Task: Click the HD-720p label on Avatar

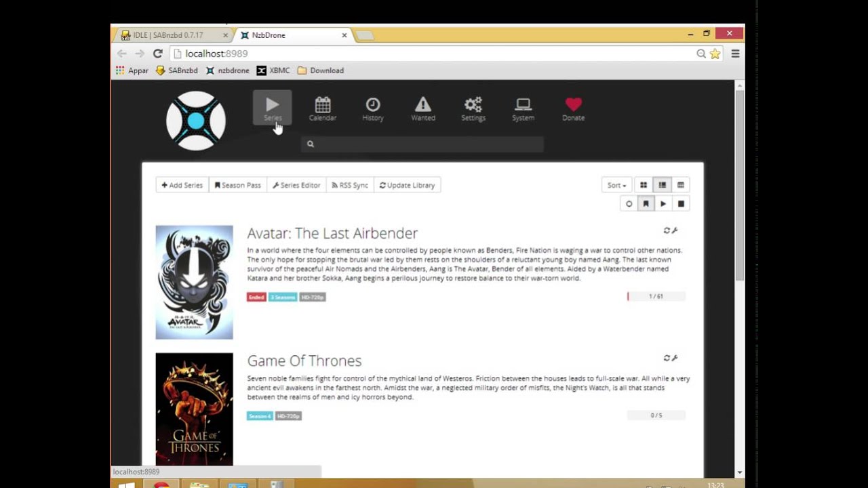Action: point(313,297)
